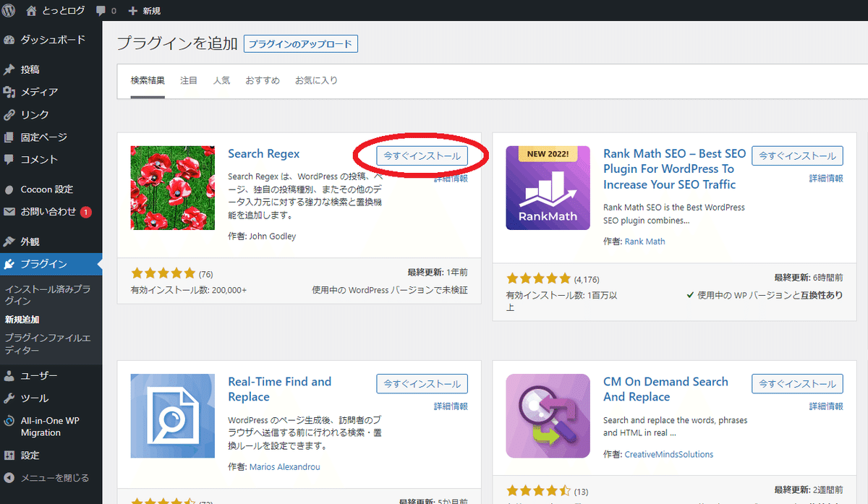Viewport: 868px width, 504px height.
Task: Click text 作者: John Godley
Action: 262,236
